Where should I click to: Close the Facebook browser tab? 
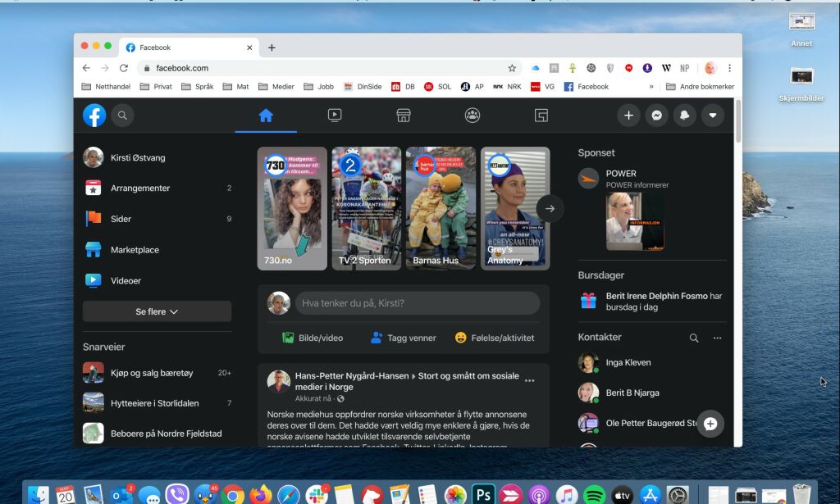[x=249, y=48]
